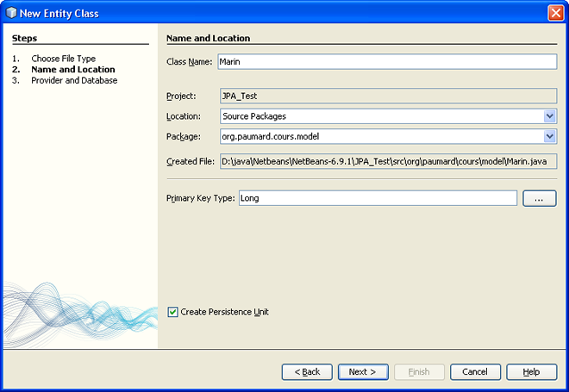This screenshot has width=569, height=392.
Task: Click the Class Name field containing Marin
Action: (387, 62)
